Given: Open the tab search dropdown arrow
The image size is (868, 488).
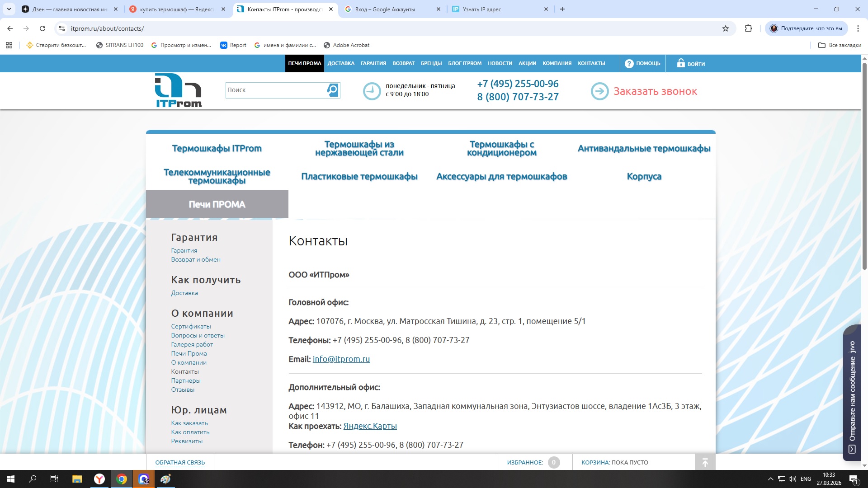Looking at the screenshot, I should click(9, 9).
